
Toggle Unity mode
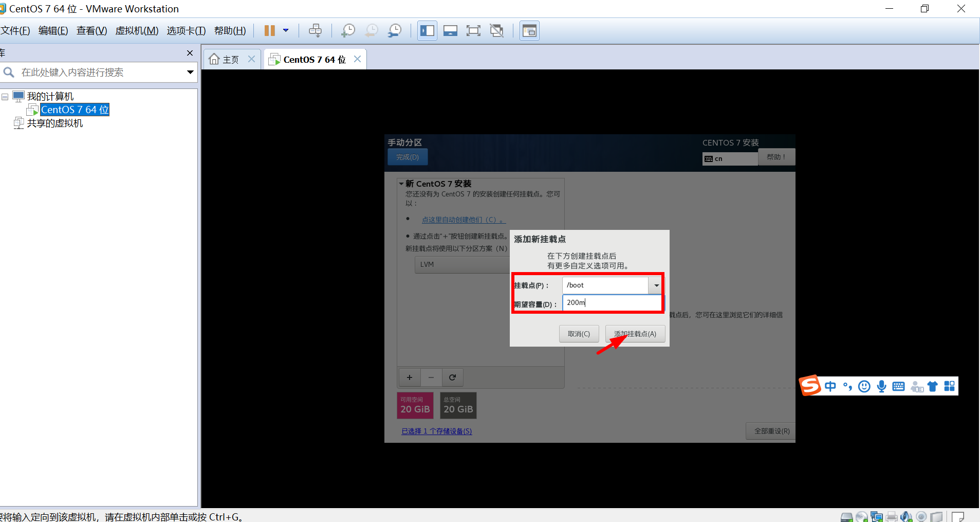[496, 31]
